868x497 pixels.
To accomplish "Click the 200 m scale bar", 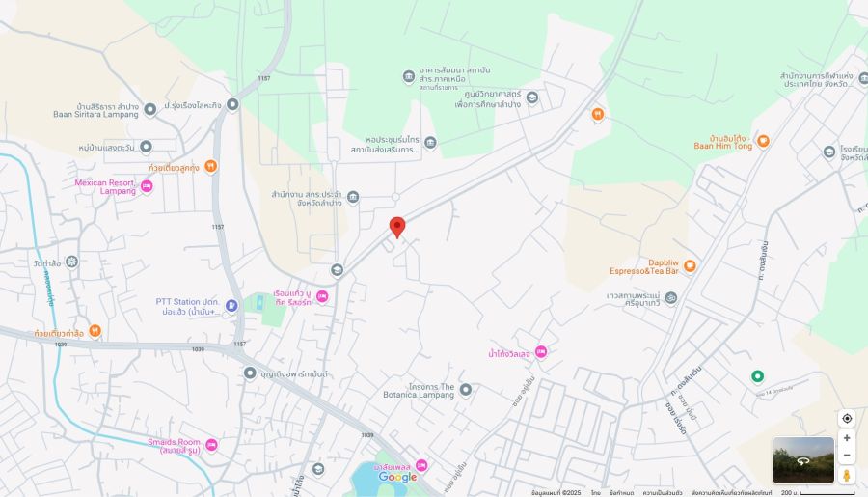I will (x=818, y=492).
